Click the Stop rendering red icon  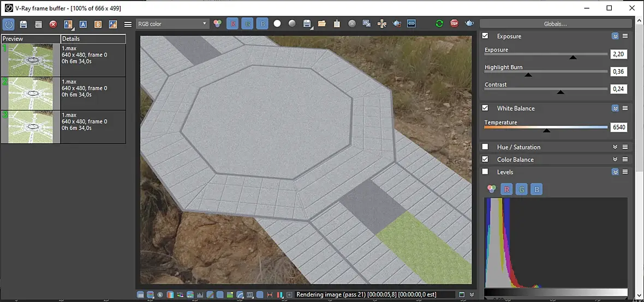click(x=454, y=24)
